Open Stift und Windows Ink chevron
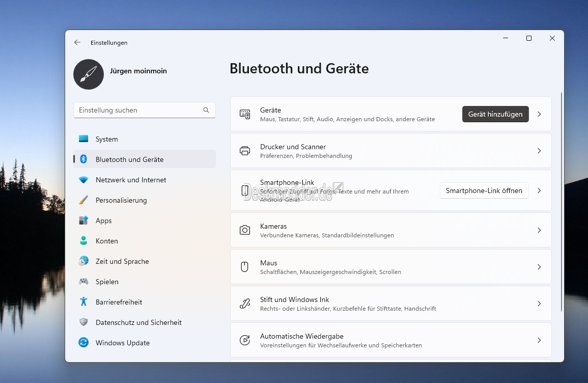588x383 pixels. [x=539, y=304]
